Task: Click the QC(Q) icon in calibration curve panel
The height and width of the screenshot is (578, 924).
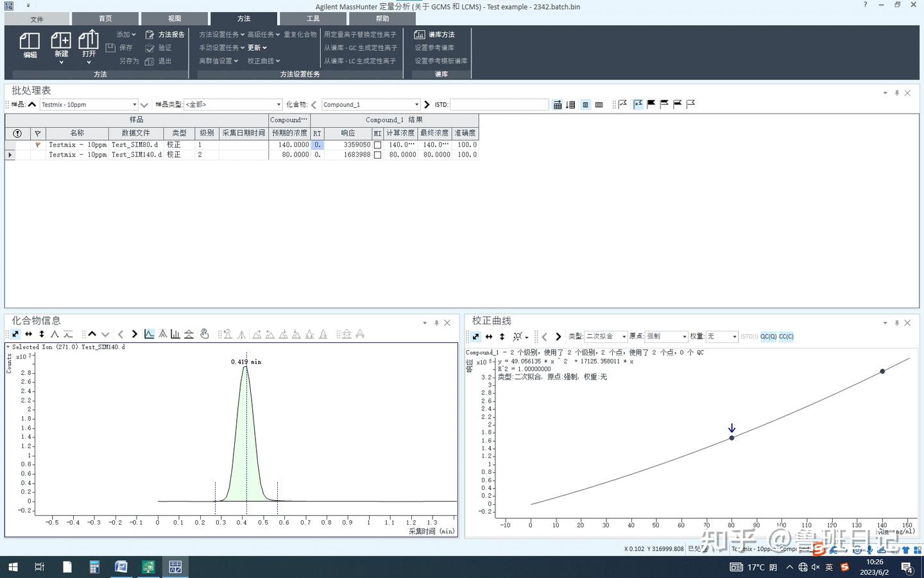Action: point(767,336)
